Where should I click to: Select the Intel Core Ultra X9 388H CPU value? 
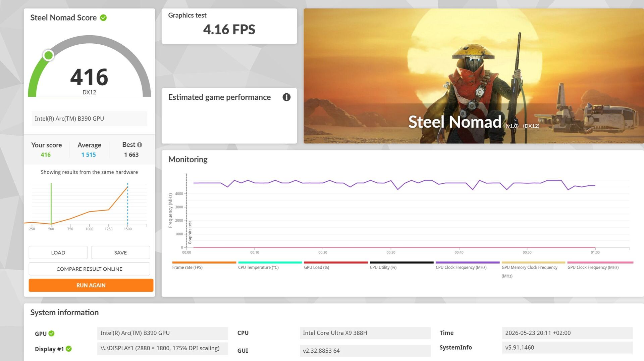pos(365,333)
